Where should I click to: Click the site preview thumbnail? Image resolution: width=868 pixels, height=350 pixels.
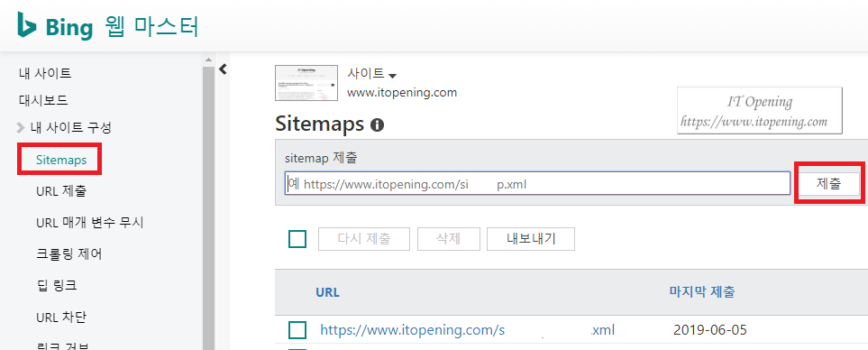306,82
